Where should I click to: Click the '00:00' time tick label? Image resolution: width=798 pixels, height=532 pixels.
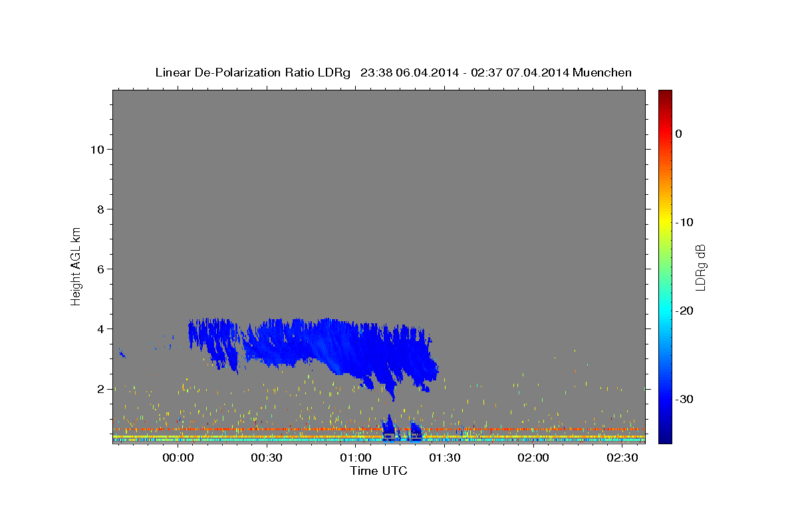pos(178,458)
